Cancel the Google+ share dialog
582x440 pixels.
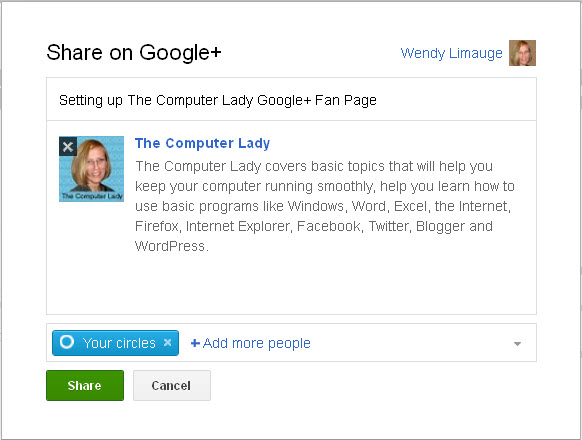pos(172,385)
